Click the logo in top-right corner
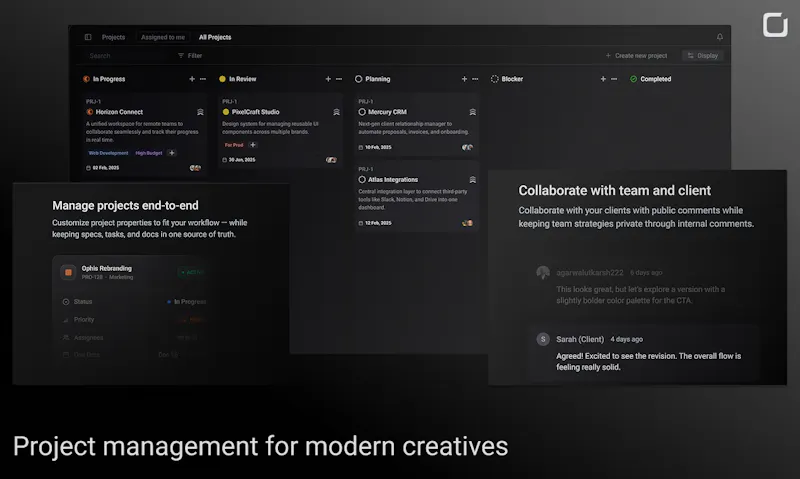800x479 pixels. click(x=775, y=24)
